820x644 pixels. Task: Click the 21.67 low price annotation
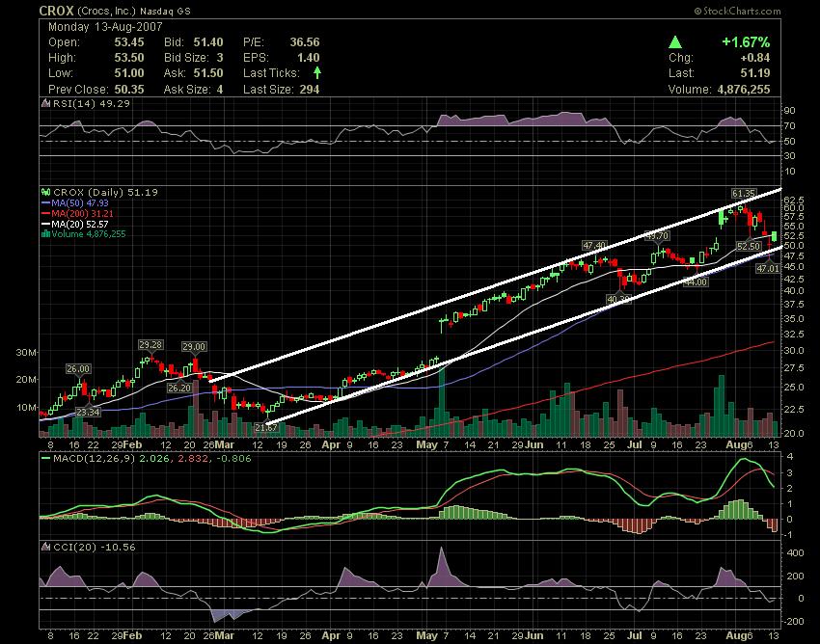coord(265,428)
